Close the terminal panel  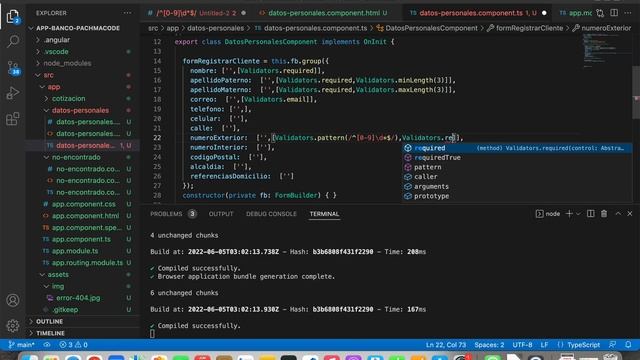pos(630,214)
